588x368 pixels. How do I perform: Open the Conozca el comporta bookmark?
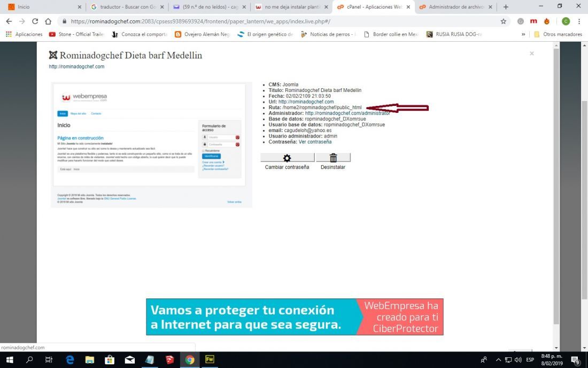coord(139,34)
